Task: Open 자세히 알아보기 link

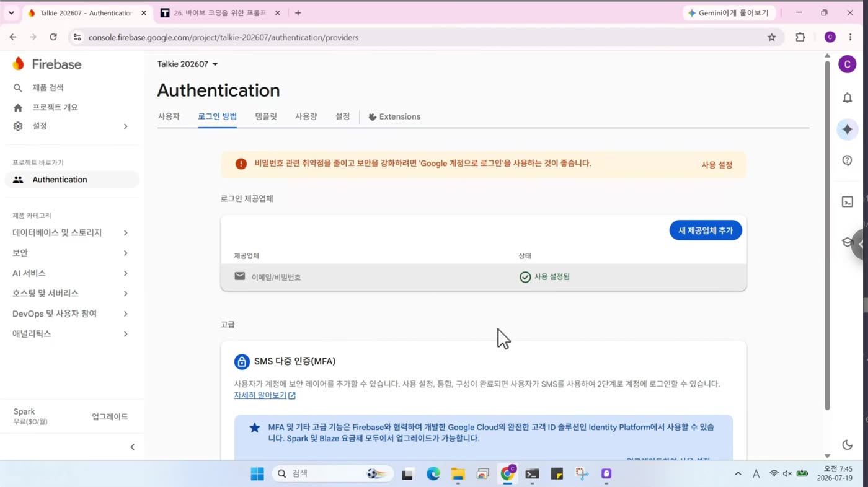Action: (x=265, y=395)
